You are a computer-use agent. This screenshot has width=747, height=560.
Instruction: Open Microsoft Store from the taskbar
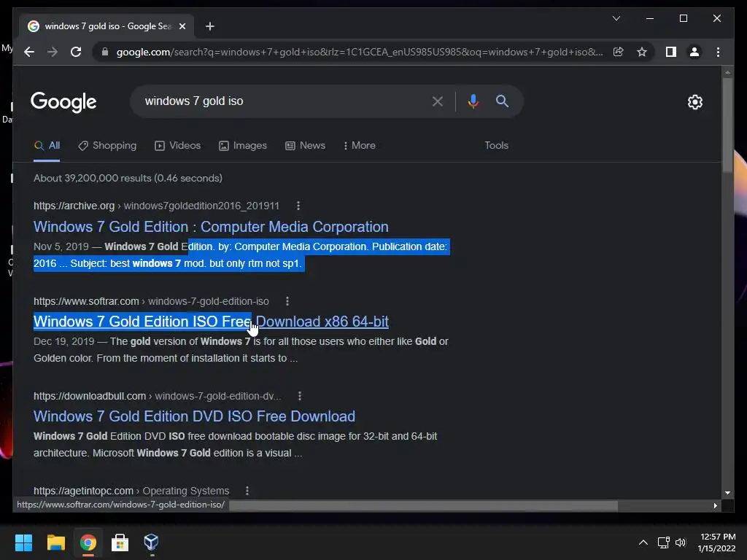tap(120, 542)
